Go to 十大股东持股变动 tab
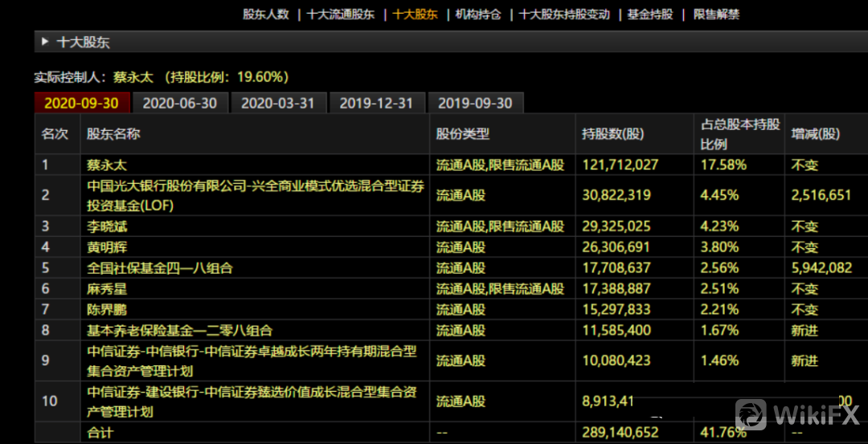The width and height of the screenshot is (868, 444). pos(565,14)
